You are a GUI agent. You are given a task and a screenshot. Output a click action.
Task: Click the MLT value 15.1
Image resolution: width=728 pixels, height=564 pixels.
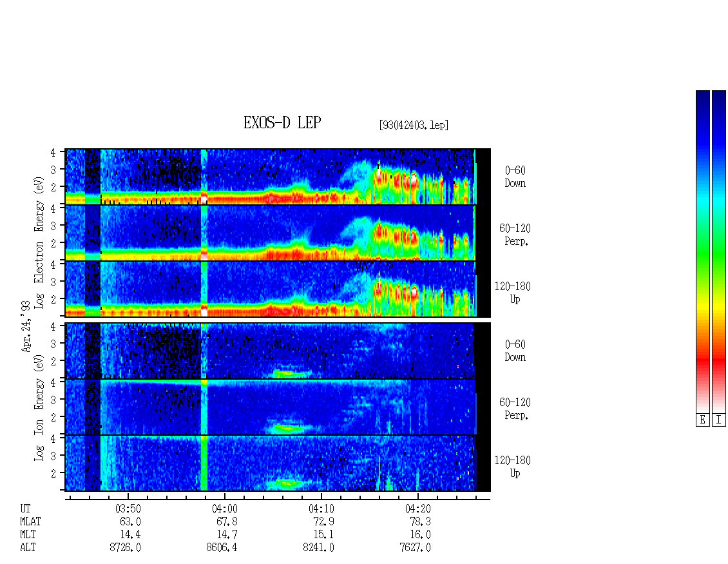coord(323,535)
